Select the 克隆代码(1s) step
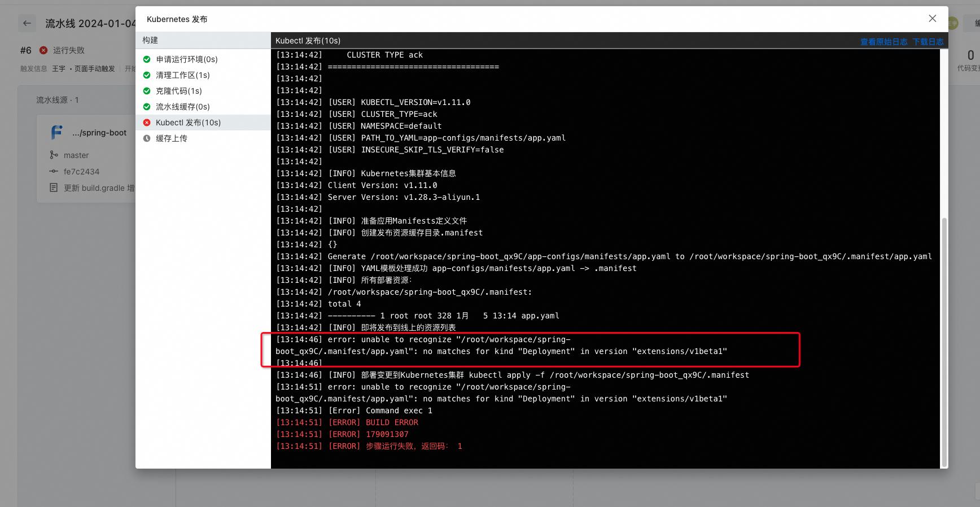The height and width of the screenshot is (507, 980). 203,91
